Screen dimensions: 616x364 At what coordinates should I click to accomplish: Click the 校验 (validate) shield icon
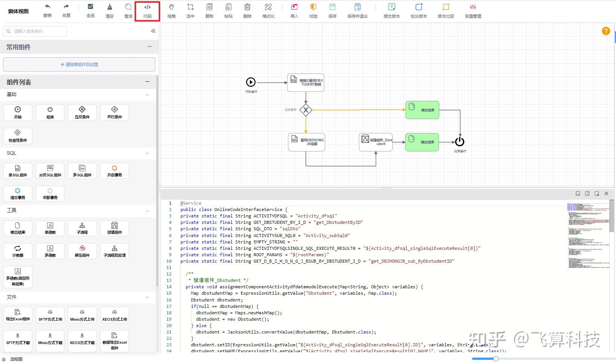tap(313, 7)
